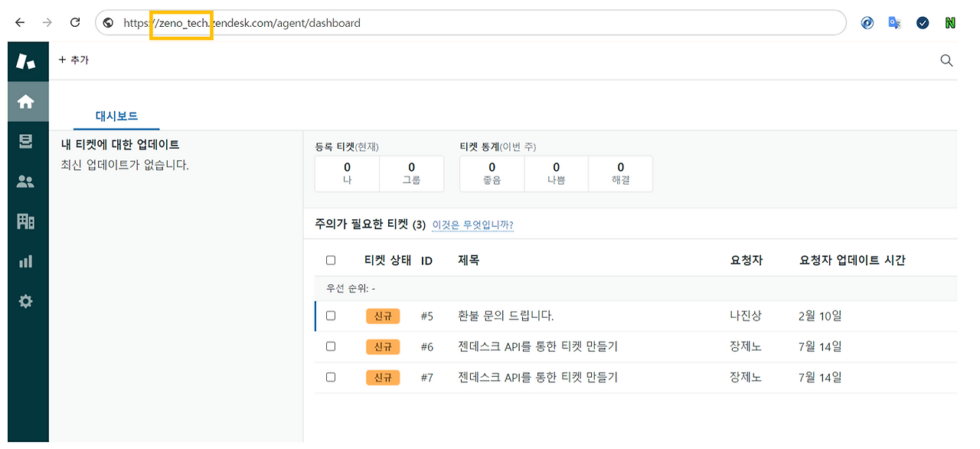980x449 pixels.
Task: Check the checkbox for ticket #5
Action: (330, 315)
